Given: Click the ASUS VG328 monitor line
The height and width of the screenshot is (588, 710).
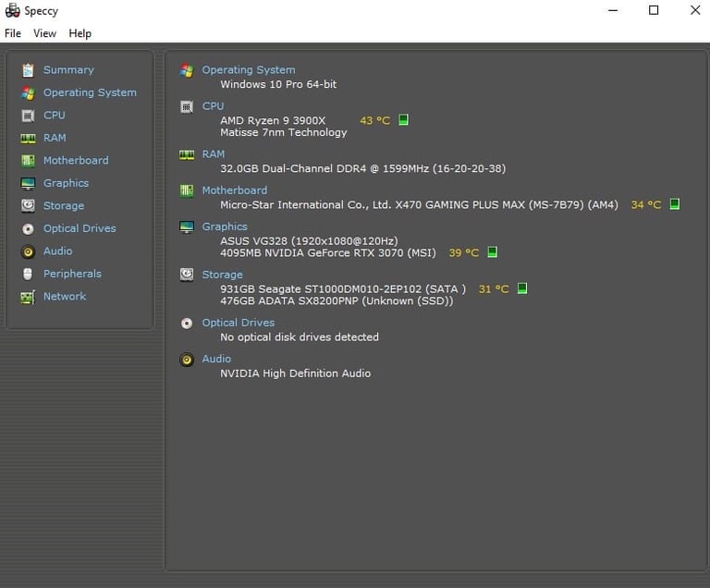Looking at the screenshot, I should [x=310, y=241].
